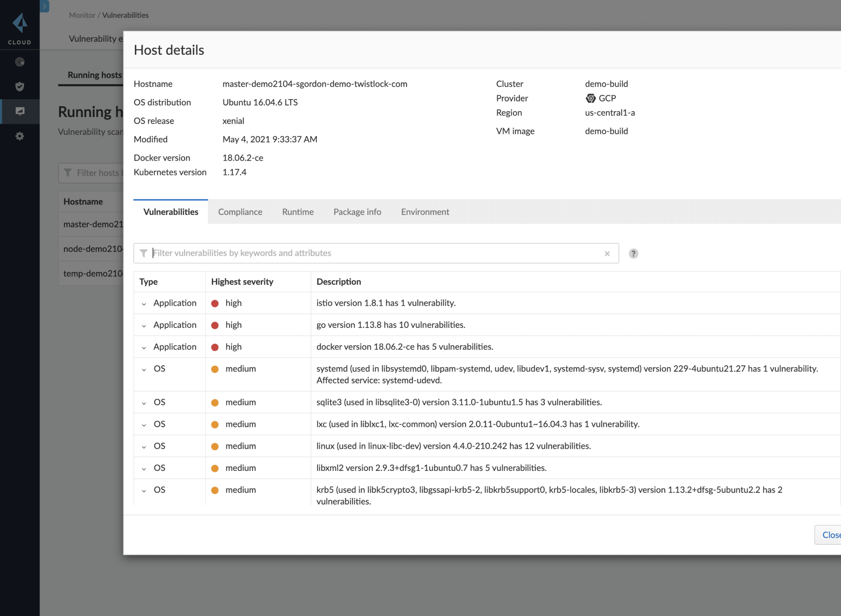The height and width of the screenshot is (616, 841).
Task: Open Manage settings gear in sidebar
Action: coord(20,136)
